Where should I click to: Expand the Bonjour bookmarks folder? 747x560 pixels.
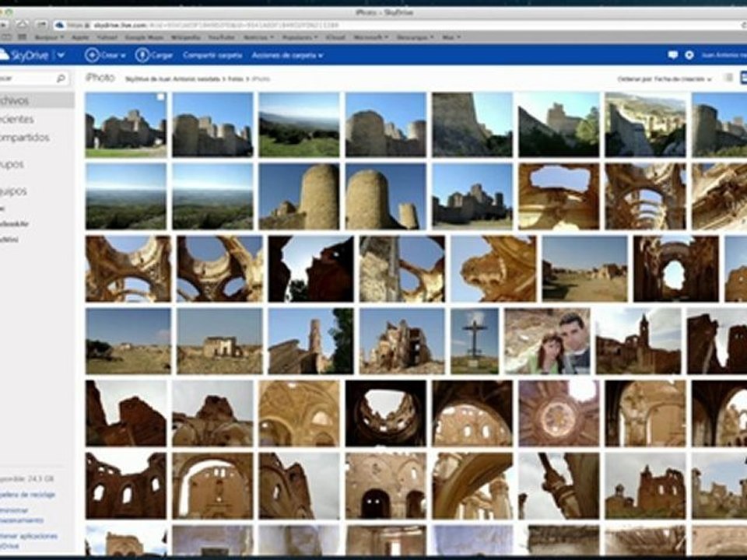pos(49,37)
